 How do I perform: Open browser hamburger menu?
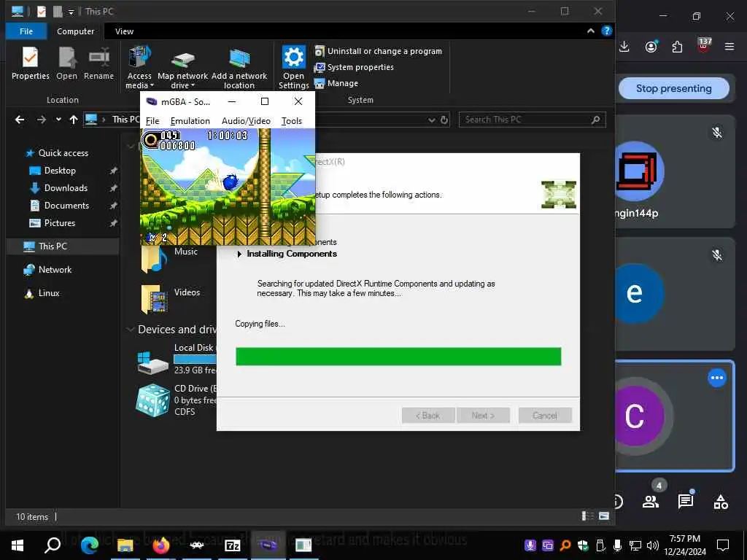(x=729, y=47)
